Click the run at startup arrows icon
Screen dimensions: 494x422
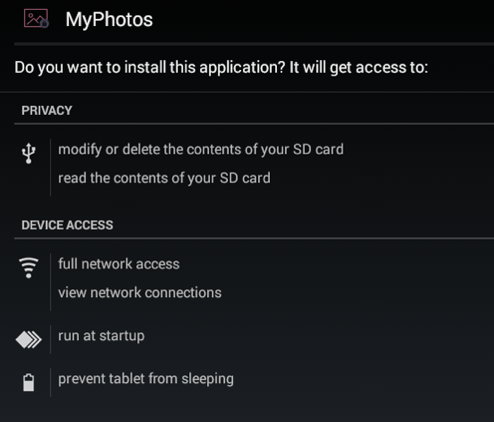pyautogui.click(x=29, y=340)
